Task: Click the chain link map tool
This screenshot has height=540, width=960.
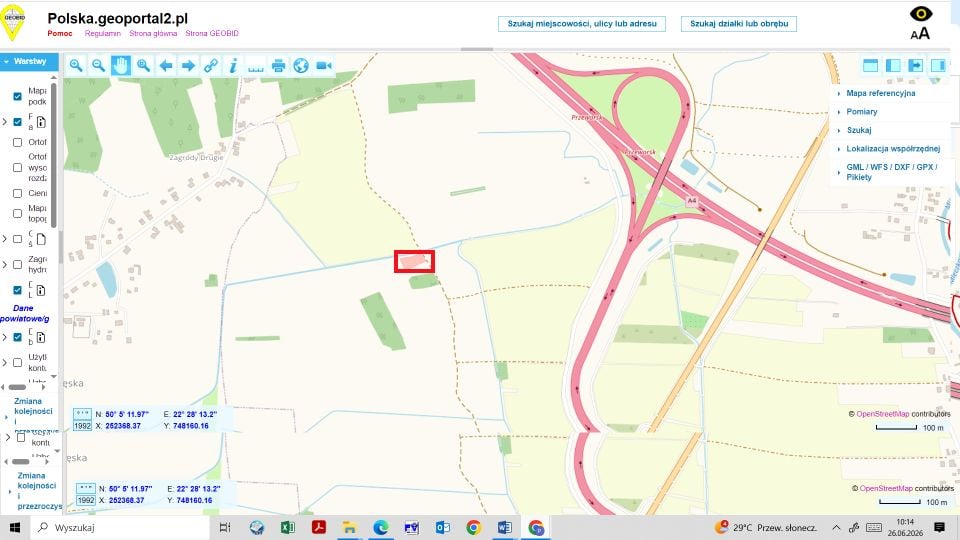Action: pos(211,66)
